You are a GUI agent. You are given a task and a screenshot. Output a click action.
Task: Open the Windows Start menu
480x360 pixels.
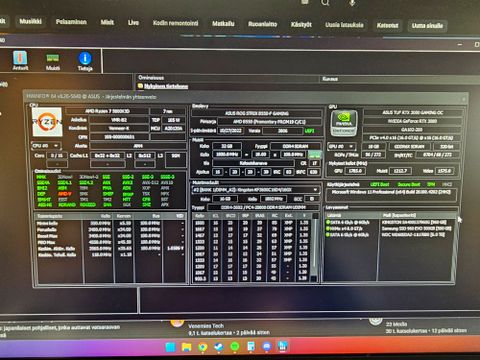click(170, 347)
